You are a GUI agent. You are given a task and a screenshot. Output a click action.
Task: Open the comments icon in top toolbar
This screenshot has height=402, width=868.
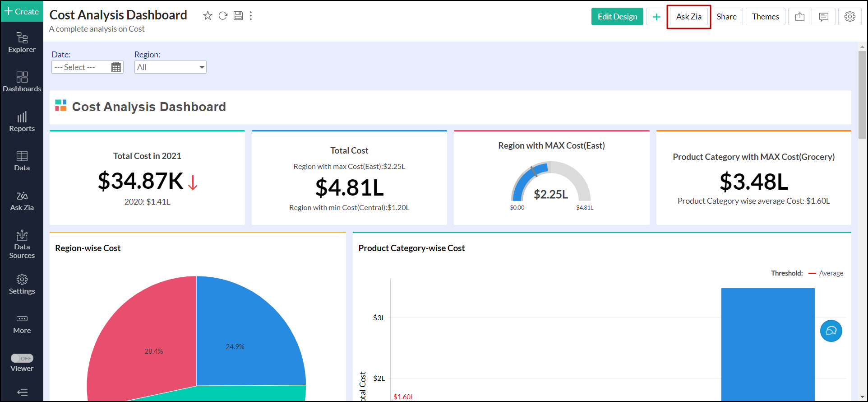click(823, 17)
